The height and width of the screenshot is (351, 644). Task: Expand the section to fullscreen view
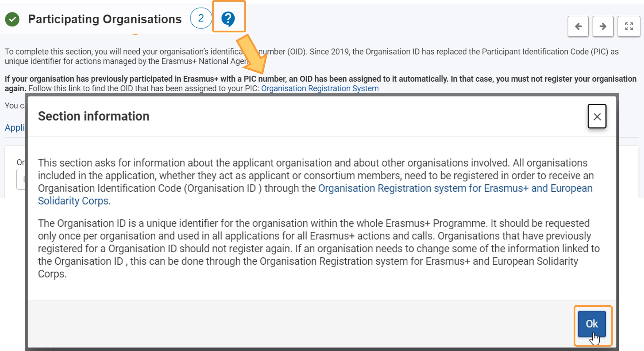tap(629, 26)
